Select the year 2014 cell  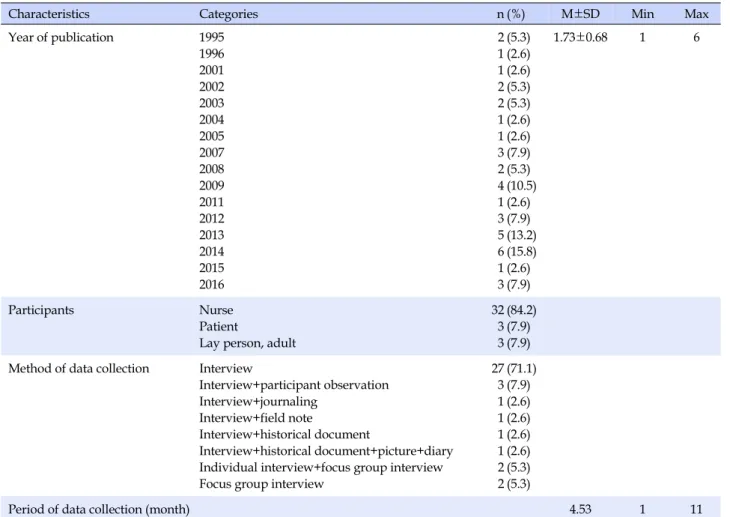pyautogui.click(x=211, y=252)
